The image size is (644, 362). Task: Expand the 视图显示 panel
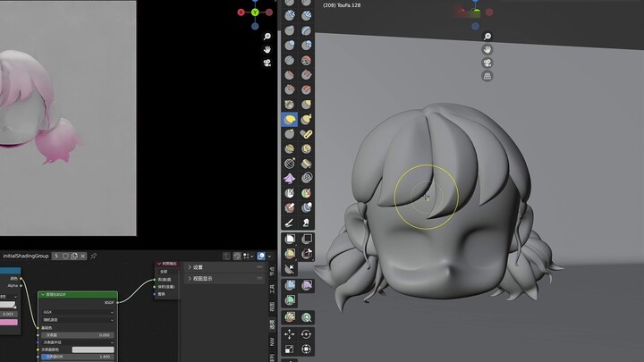pos(200,279)
